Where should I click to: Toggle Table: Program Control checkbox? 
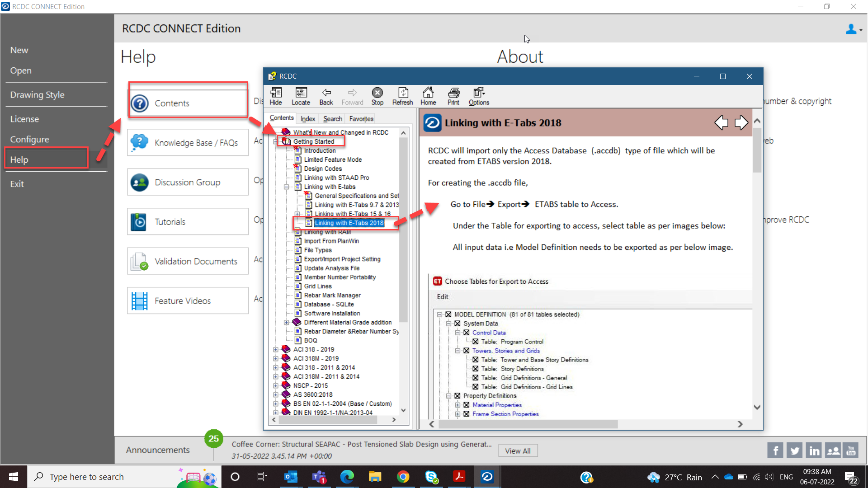[476, 342]
